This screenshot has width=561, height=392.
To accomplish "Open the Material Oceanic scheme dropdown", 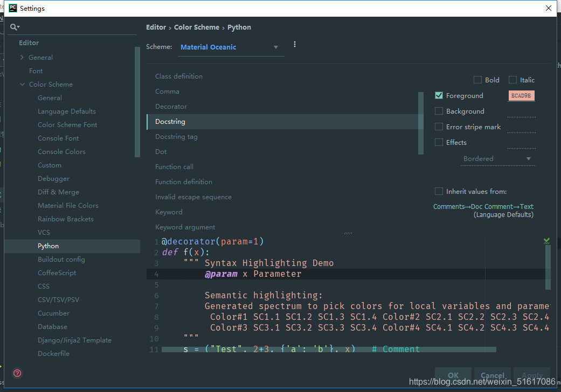I will tap(231, 47).
